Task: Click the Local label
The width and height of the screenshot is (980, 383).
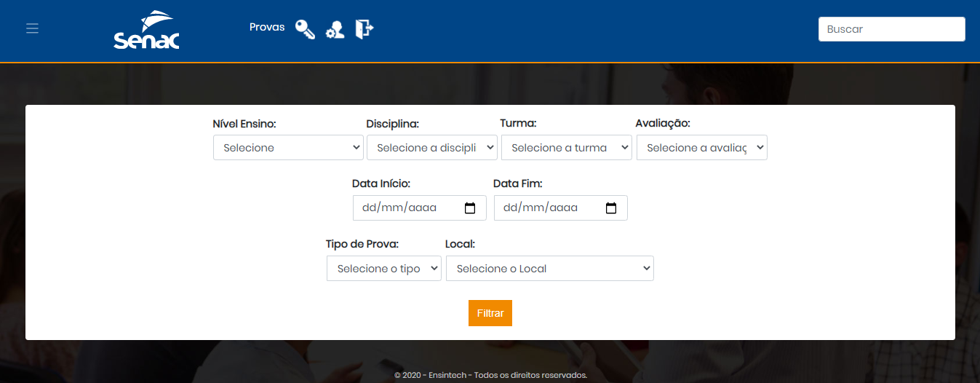Action: (x=460, y=244)
